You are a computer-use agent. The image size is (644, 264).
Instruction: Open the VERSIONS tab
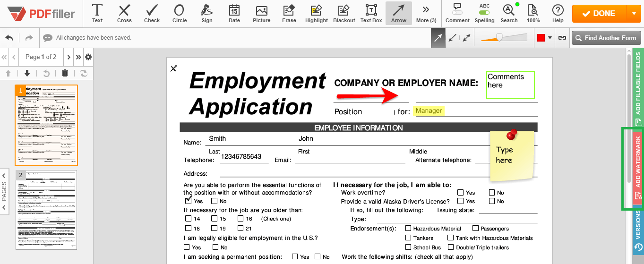pos(638,231)
